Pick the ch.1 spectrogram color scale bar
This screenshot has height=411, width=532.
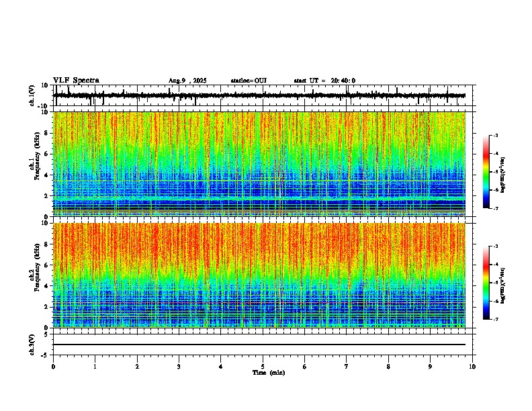(486, 172)
